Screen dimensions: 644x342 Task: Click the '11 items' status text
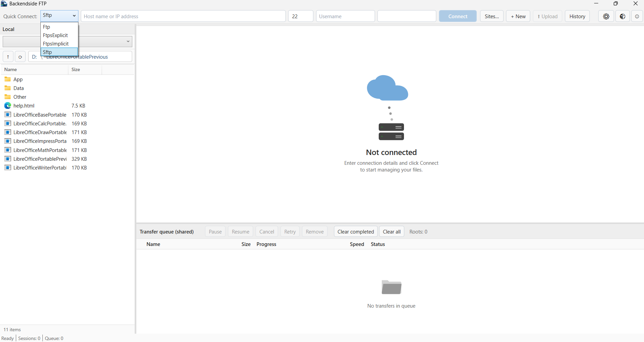click(x=12, y=330)
